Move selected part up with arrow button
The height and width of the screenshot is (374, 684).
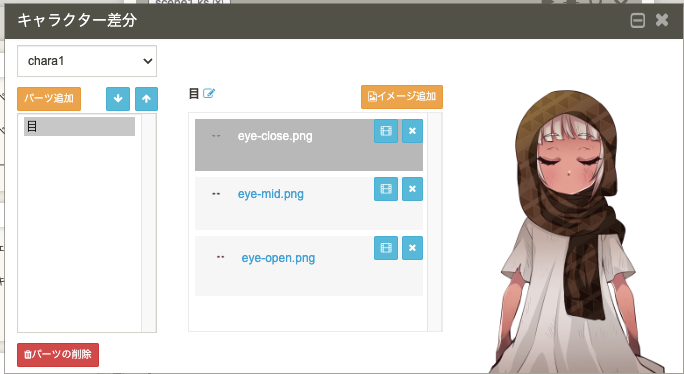tap(146, 99)
